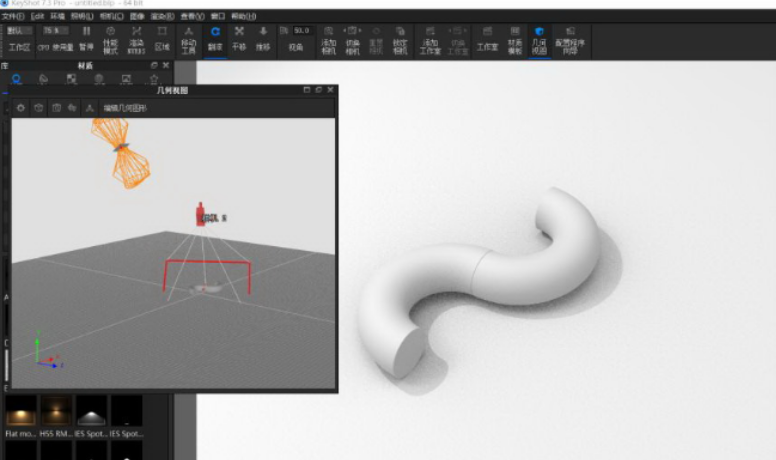Toggle 暂停 (Pause) real-time rendering
Image resolution: width=776 pixels, height=460 pixels.
click(x=86, y=38)
